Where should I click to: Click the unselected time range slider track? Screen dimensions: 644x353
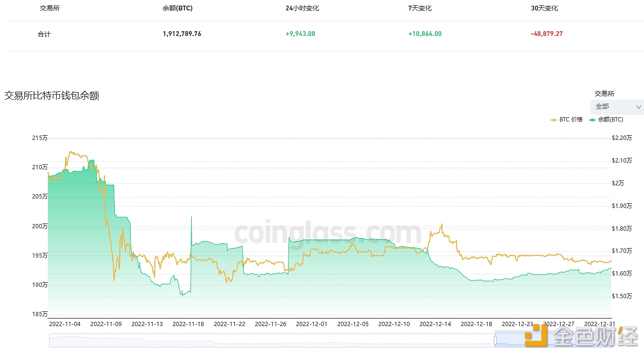[x=269, y=340]
